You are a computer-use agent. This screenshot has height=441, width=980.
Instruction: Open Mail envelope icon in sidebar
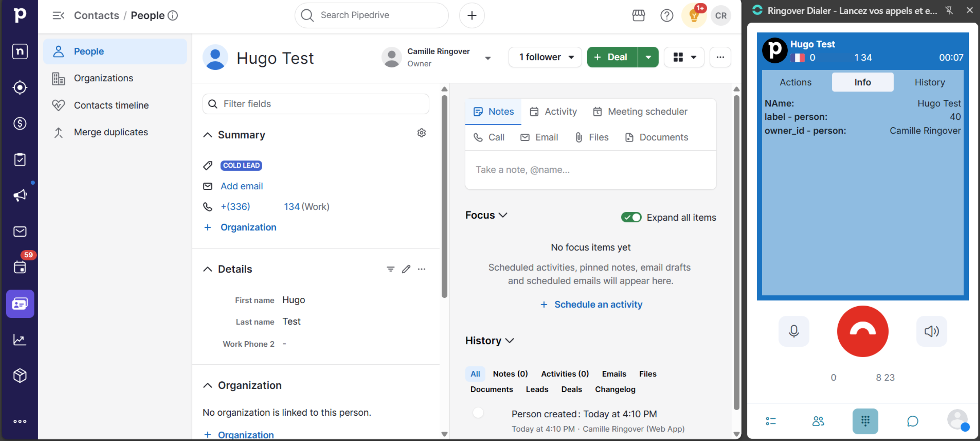pos(20,231)
